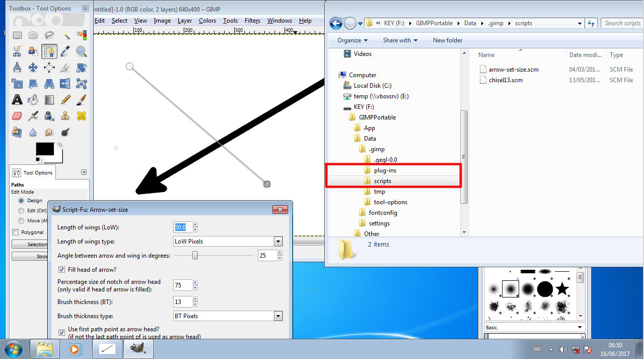Select the Paths tool
The width and height of the screenshot is (644, 359).
click(49, 51)
